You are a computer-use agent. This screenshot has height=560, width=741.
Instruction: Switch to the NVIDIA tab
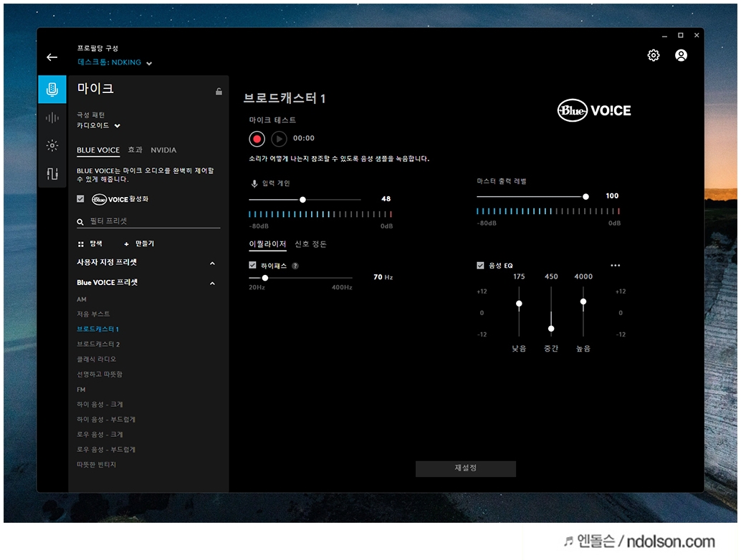click(x=163, y=150)
